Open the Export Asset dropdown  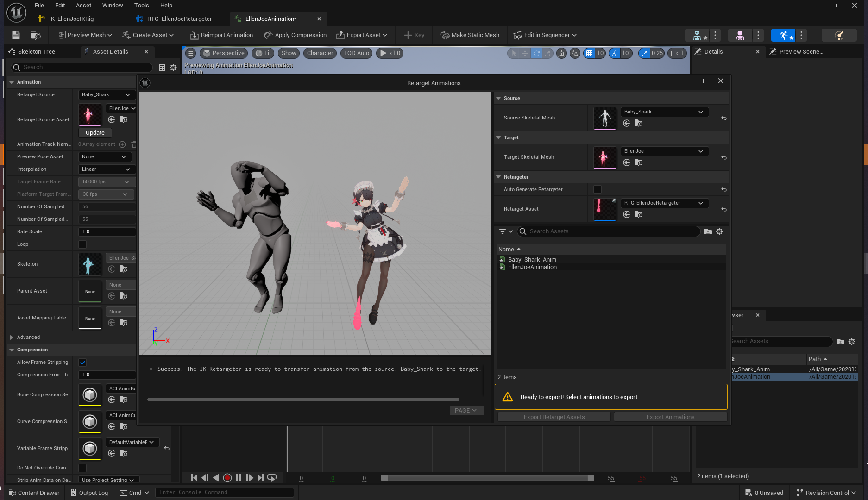pyautogui.click(x=361, y=35)
